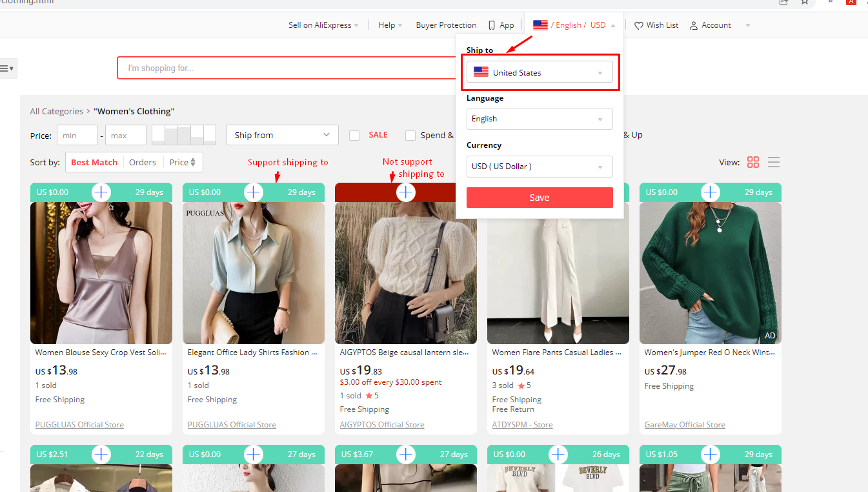Image resolution: width=868 pixels, height=492 pixels.
Task: Collapse the English / USD region selector
Action: [x=574, y=25]
